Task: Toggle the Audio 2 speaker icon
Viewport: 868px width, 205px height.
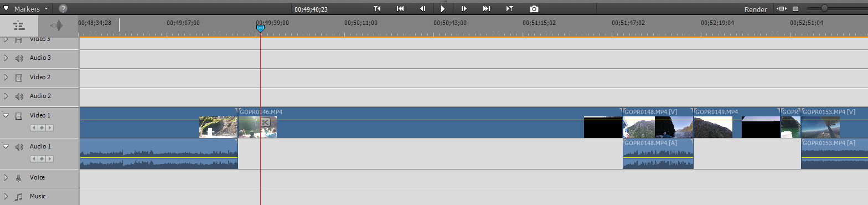Action: 19,96
